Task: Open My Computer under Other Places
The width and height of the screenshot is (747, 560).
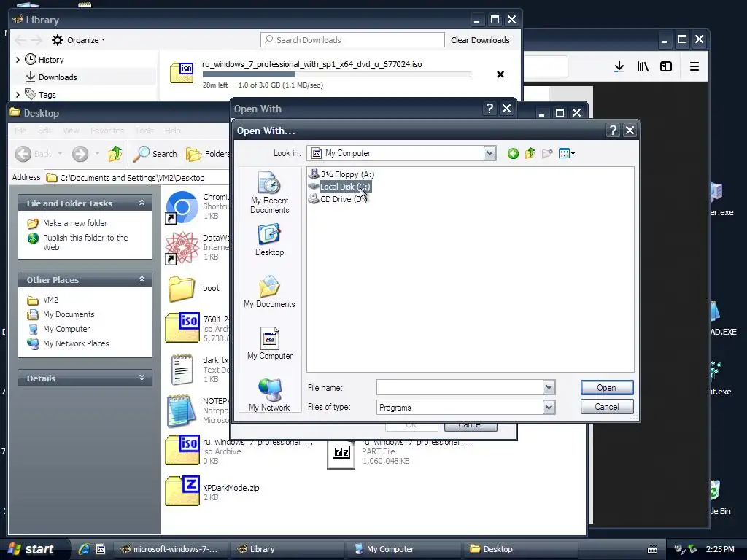Action: click(x=66, y=329)
